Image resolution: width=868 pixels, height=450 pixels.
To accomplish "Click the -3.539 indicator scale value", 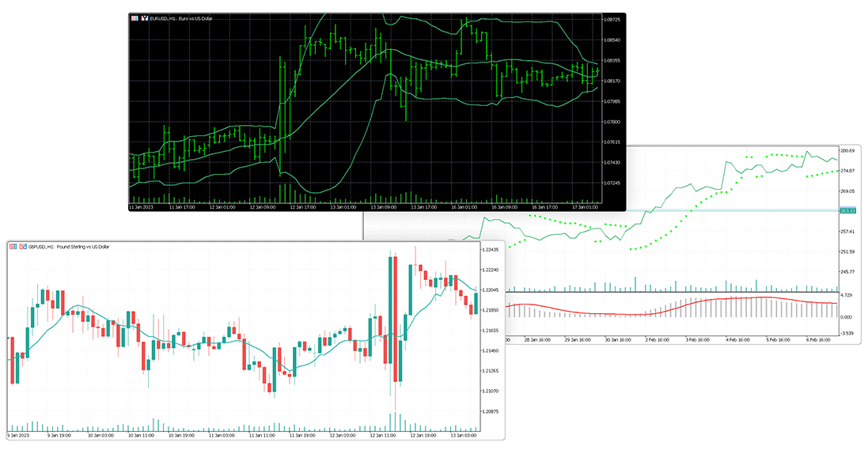I will [847, 333].
